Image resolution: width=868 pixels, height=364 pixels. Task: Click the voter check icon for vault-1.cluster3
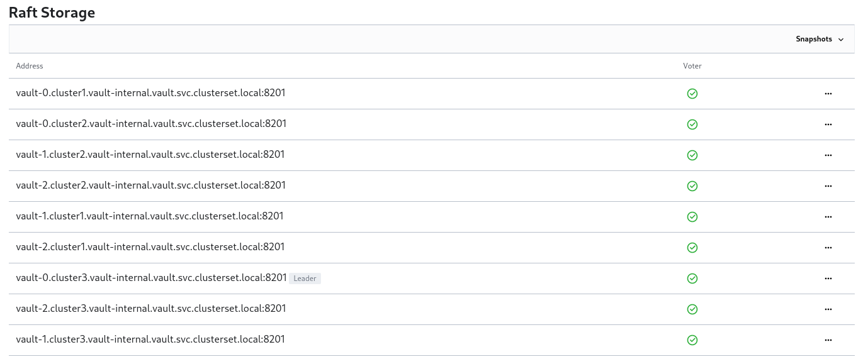point(692,340)
